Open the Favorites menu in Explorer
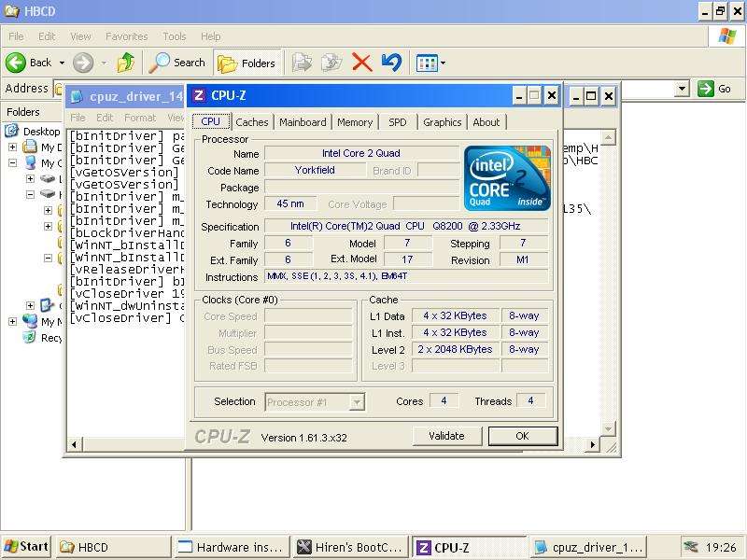The height and width of the screenshot is (560, 747). pos(126,36)
